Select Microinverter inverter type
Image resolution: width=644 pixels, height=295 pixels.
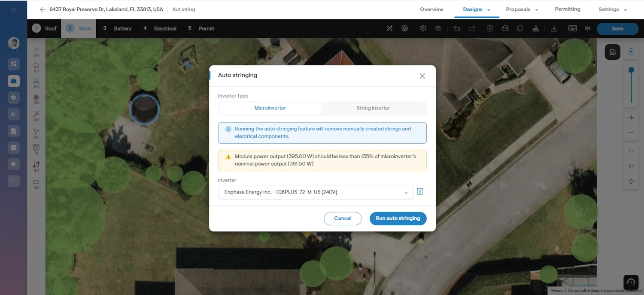[x=270, y=108]
